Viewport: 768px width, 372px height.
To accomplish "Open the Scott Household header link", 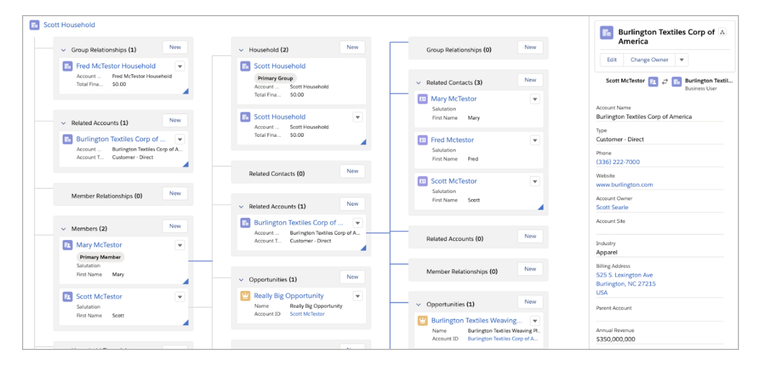I will [70, 25].
